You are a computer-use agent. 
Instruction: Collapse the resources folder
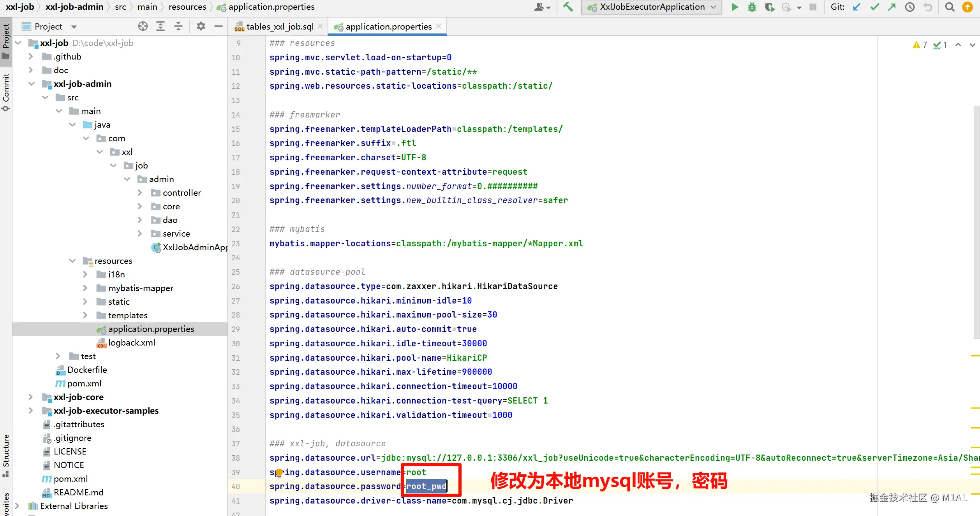[72, 261]
